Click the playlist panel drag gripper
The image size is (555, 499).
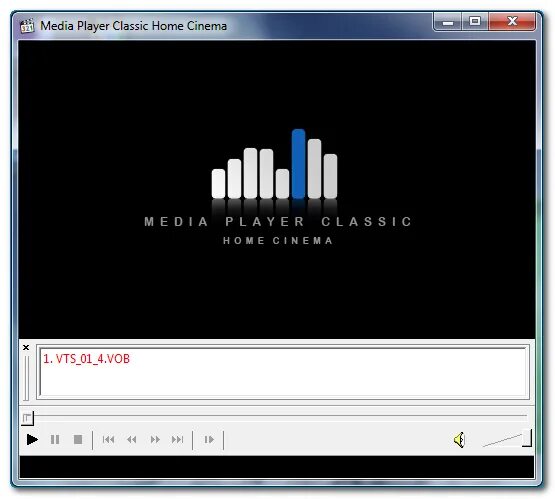pos(27,378)
